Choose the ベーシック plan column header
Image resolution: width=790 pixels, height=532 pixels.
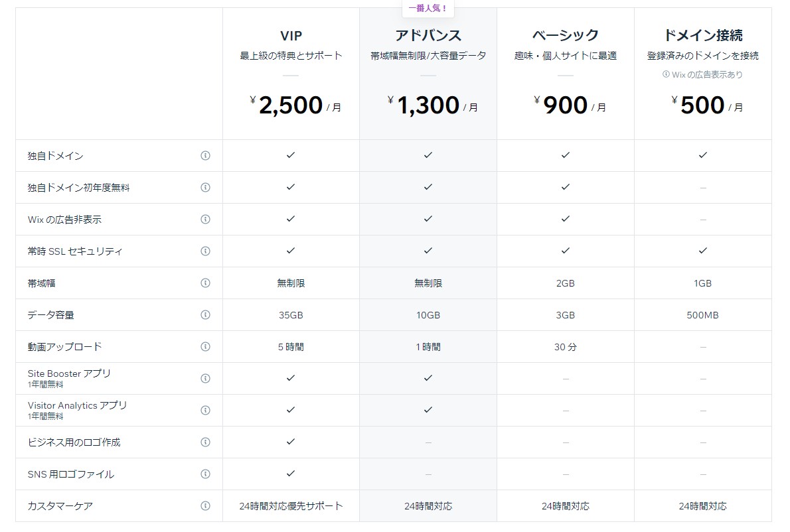pos(566,36)
